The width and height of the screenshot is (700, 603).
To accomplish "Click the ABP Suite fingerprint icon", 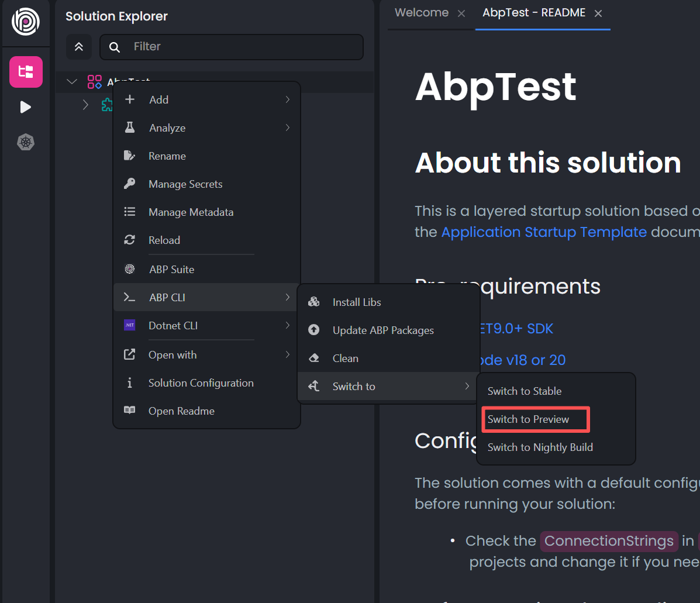I will pyautogui.click(x=130, y=269).
